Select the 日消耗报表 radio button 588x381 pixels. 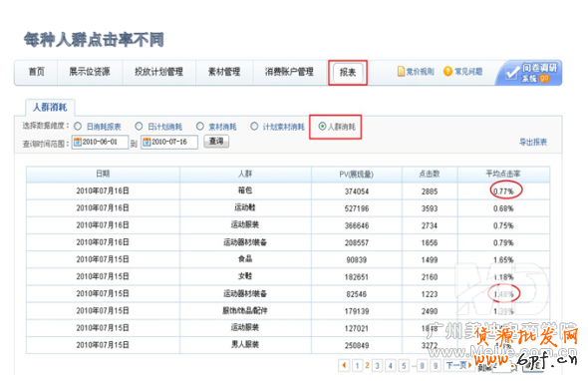click(x=78, y=127)
